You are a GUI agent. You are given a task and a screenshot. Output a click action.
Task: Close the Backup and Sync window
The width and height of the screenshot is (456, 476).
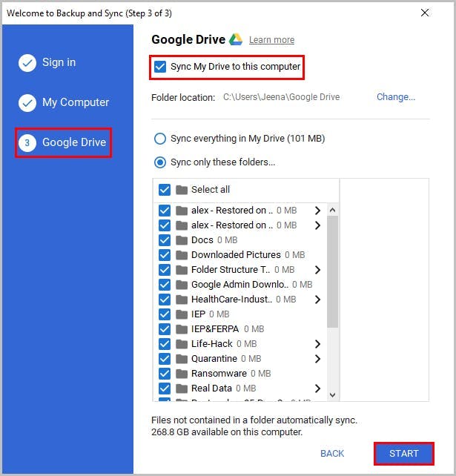click(425, 13)
